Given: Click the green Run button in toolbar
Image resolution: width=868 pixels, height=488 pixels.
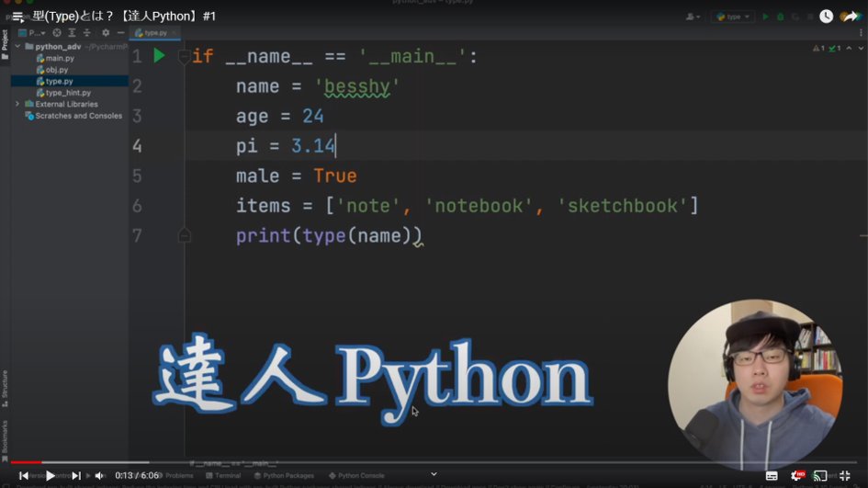Looking at the screenshot, I should click(766, 17).
